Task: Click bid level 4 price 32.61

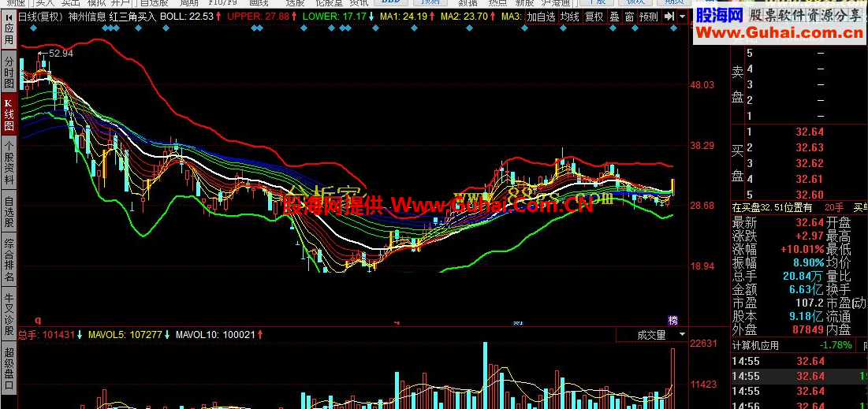Action: (x=810, y=179)
